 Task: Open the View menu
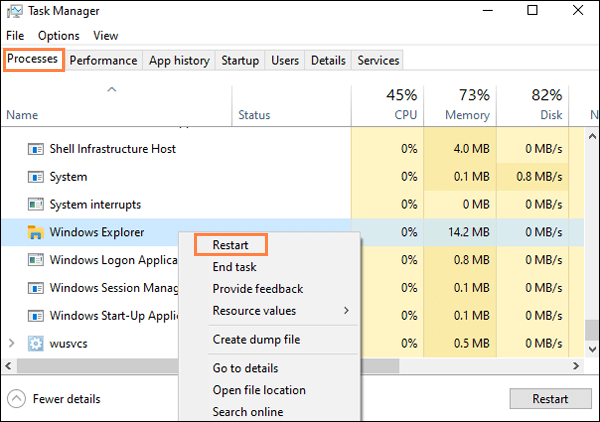pyautogui.click(x=106, y=36)
